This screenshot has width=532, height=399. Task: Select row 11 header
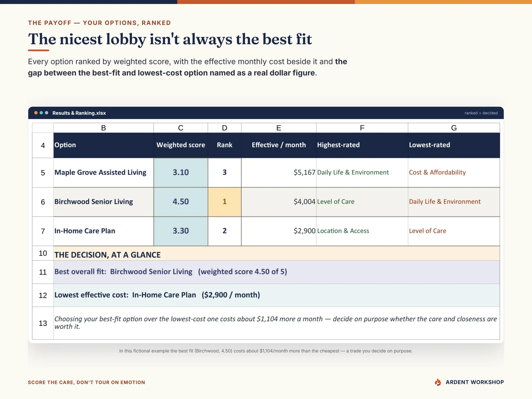tap(43, 272)
